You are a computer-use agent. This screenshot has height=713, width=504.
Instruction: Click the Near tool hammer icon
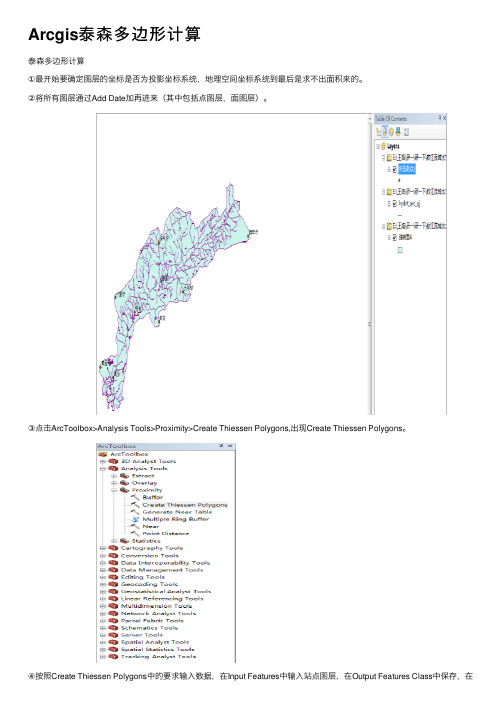135,526
